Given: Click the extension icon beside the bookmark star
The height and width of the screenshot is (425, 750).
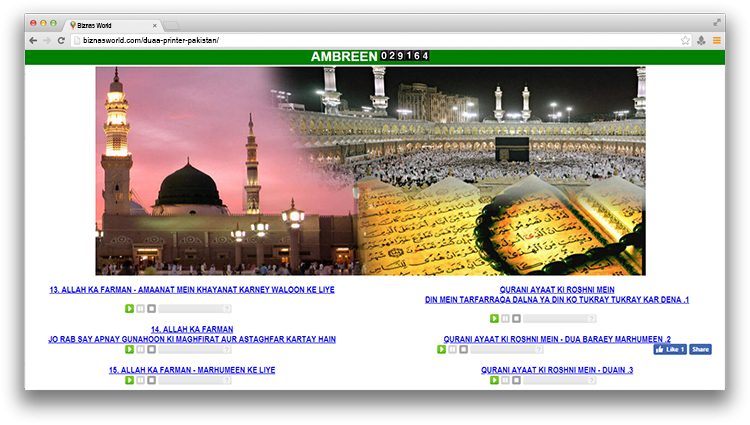Looking at the screenshot, I should click(701, 40).
